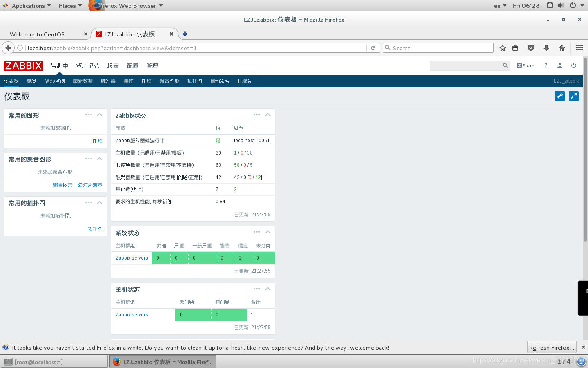Open the 监测中 main menu
This screenshot has width=588, height=368.
click(x=60, y=66)
